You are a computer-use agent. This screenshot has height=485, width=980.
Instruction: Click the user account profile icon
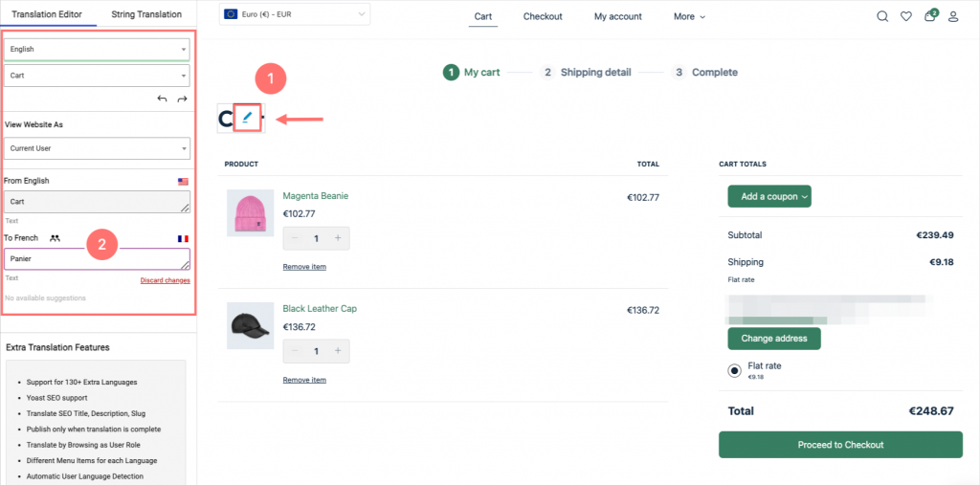coord(953,16)
